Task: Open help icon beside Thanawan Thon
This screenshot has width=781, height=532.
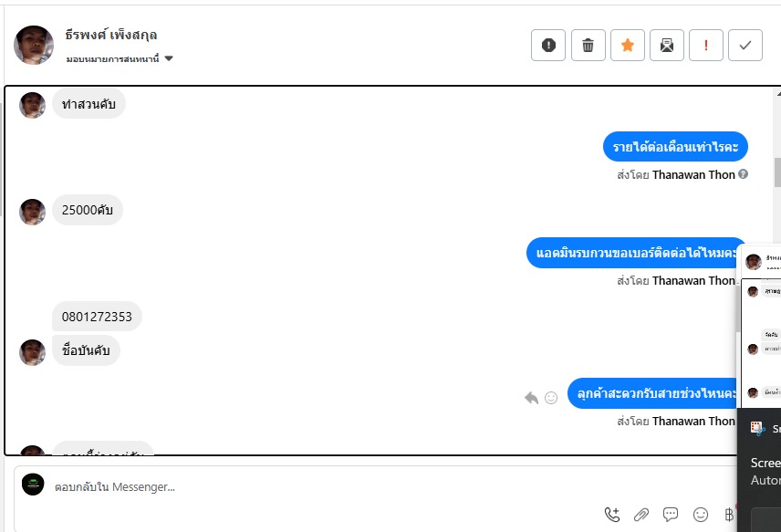Action: (x=744, y=174)
